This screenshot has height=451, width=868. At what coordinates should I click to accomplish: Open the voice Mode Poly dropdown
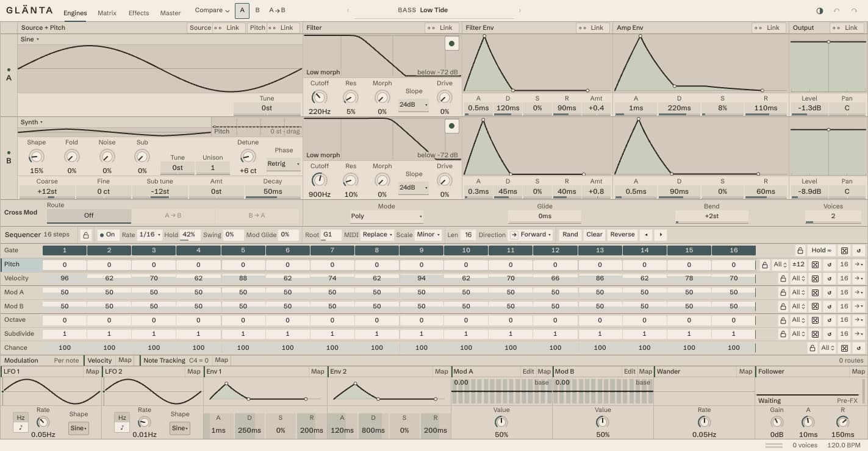(386, 216)
